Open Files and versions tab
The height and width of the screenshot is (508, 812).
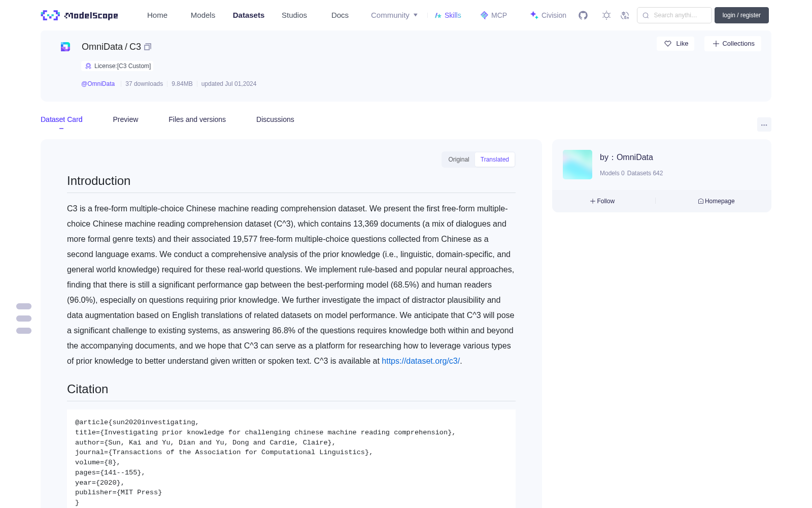[197, 119]
